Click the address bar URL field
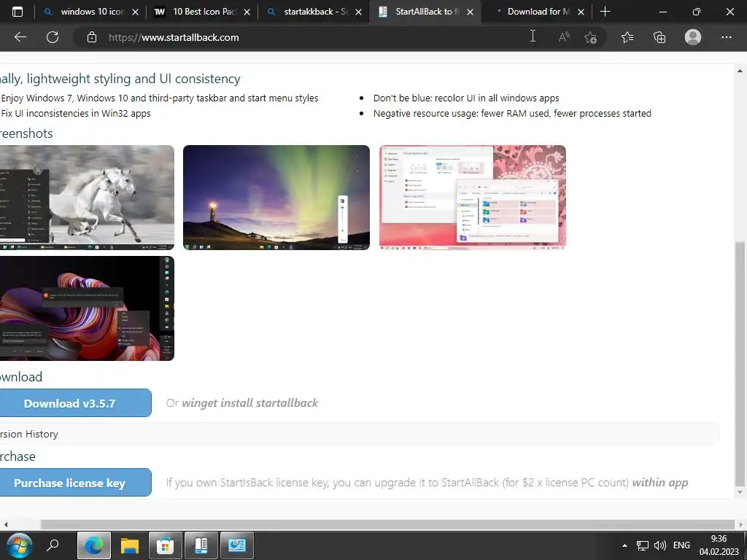 tap(305, 37)
